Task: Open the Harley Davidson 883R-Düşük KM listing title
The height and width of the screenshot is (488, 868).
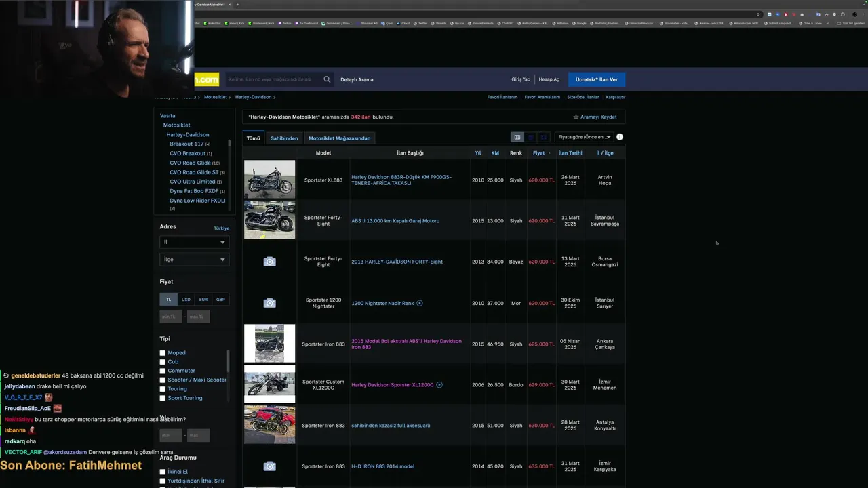Action: tap(401, 180)
